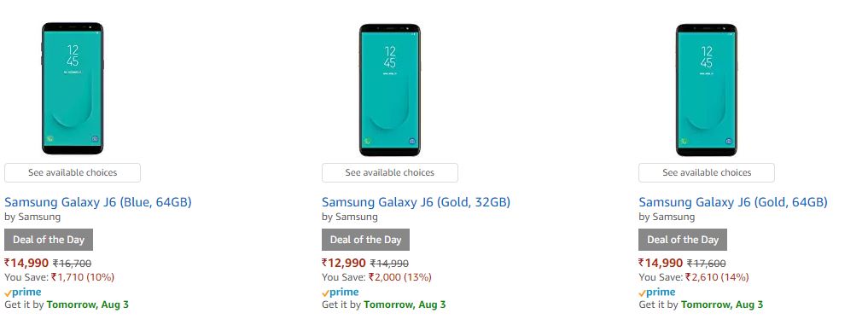
Task: See available choices for Blue 64GB model
Action: tap(73, 172)
